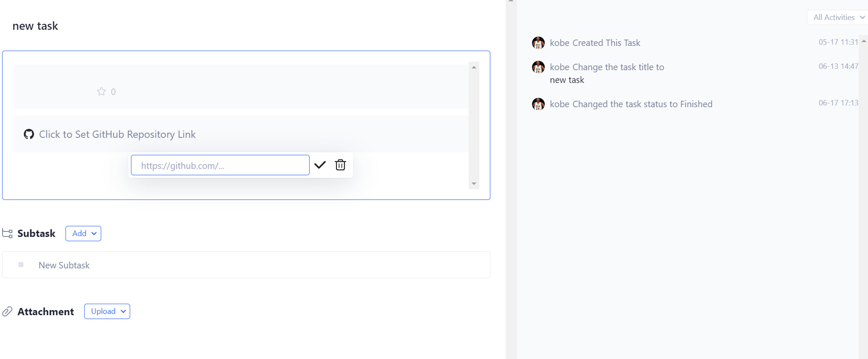Click Set GitHub Repository Link text
Viewport: 868px width, 359px height.
(x=117, y=134)
